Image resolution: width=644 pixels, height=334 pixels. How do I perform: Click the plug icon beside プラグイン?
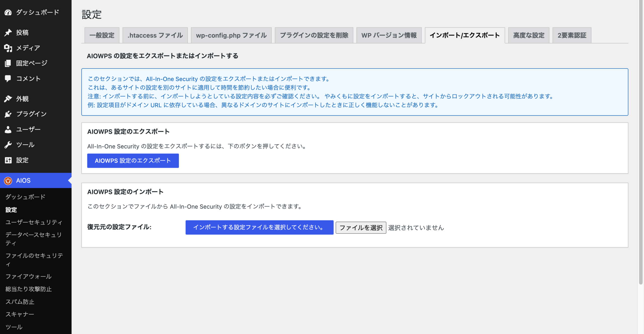tap(8, 114)
